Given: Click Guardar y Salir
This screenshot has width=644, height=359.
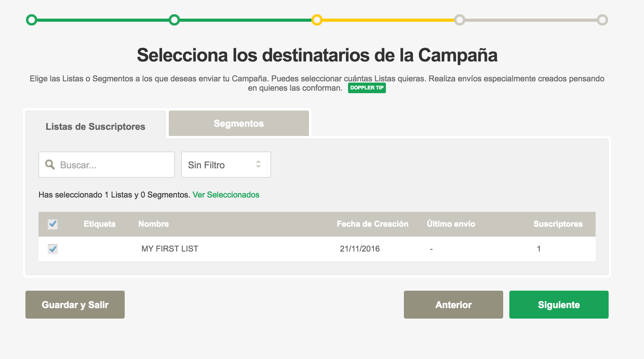Looking at the screenshot, I should click(x=75, y=305).
